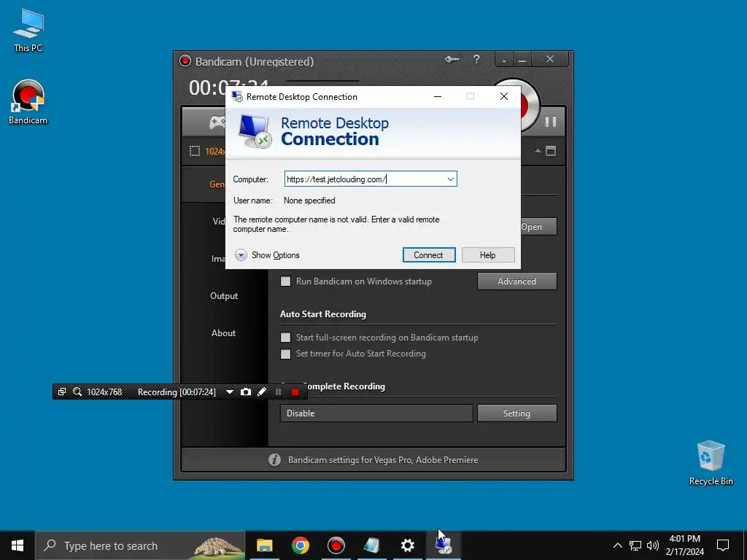This screenshot has width=747, height=560.
Task: Click Remote Desktop Connection taskbar icon
Action: (x=443, y=545)
